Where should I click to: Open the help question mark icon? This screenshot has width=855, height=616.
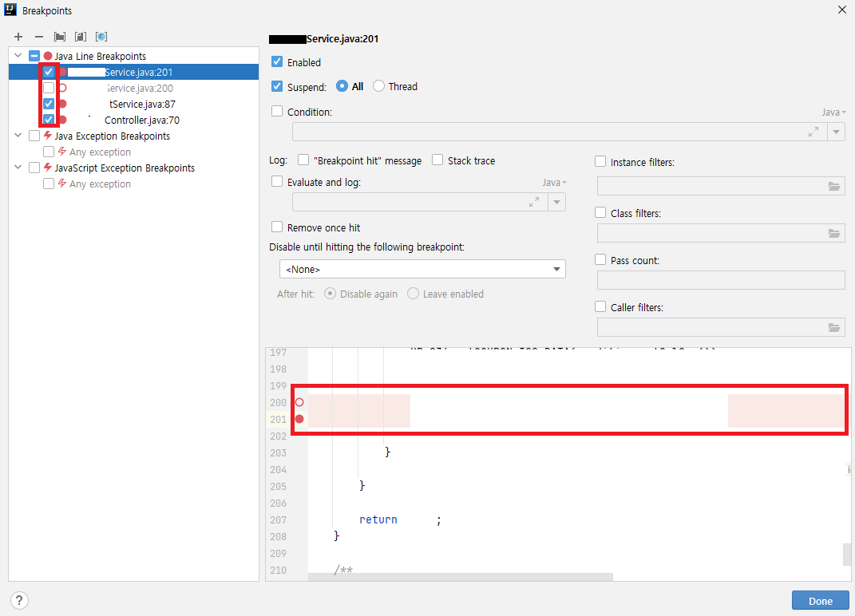pyautogui.click(x=19, y=600)
